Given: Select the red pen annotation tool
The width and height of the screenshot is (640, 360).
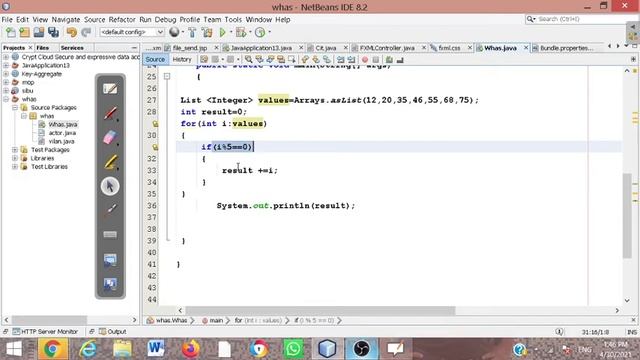Looking at the screenshot, I should tap(110, 113).
